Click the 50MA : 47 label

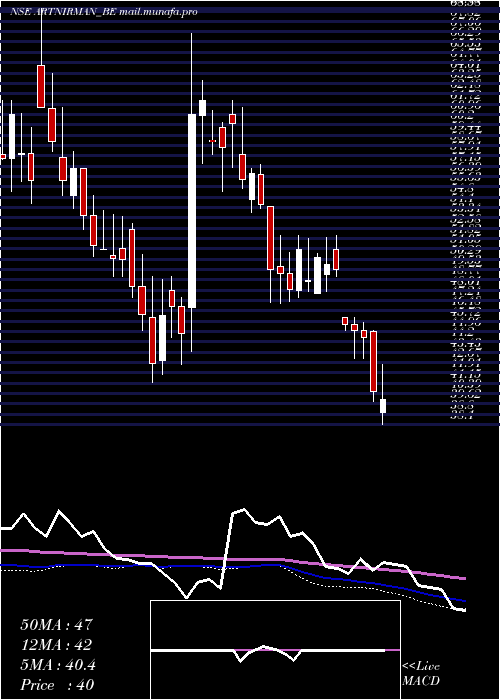56,625
